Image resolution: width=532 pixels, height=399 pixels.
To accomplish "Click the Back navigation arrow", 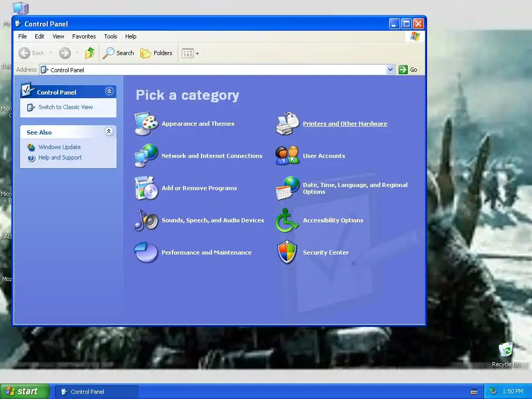I will pos(24,53).
